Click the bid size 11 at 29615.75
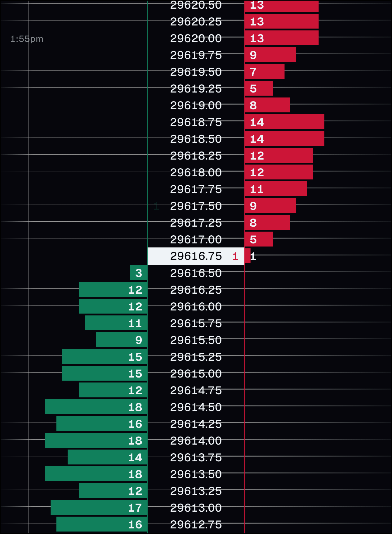 click(135, 323)
